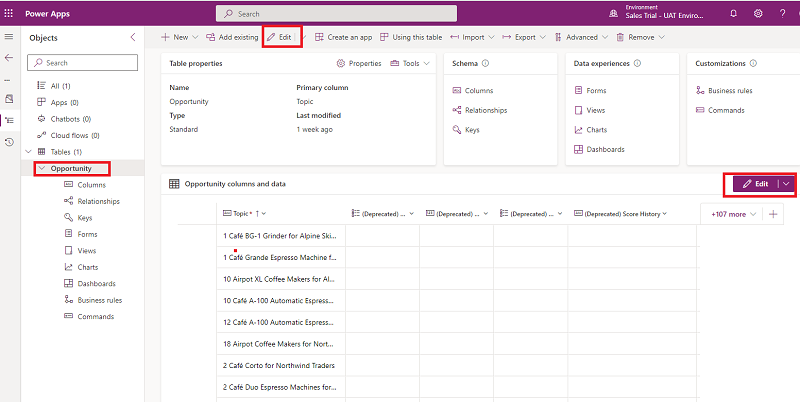Click the Customizations info icon

click(x=753, y=63)
